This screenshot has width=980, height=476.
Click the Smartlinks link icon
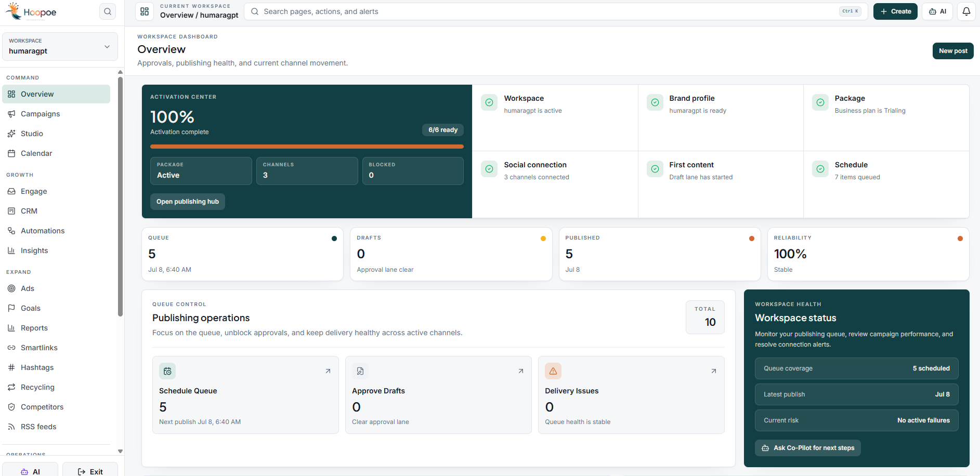(x=11, y=348)
